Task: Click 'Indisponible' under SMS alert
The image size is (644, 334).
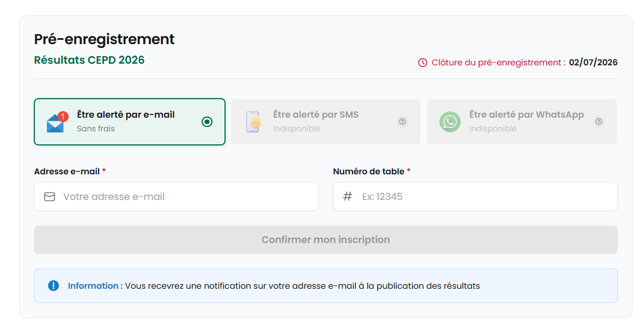Action: point(296,129)
